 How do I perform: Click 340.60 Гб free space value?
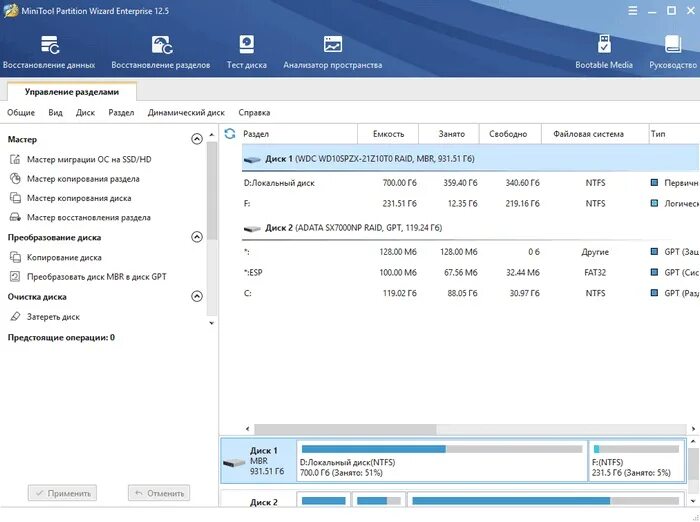tap(522, 183)
